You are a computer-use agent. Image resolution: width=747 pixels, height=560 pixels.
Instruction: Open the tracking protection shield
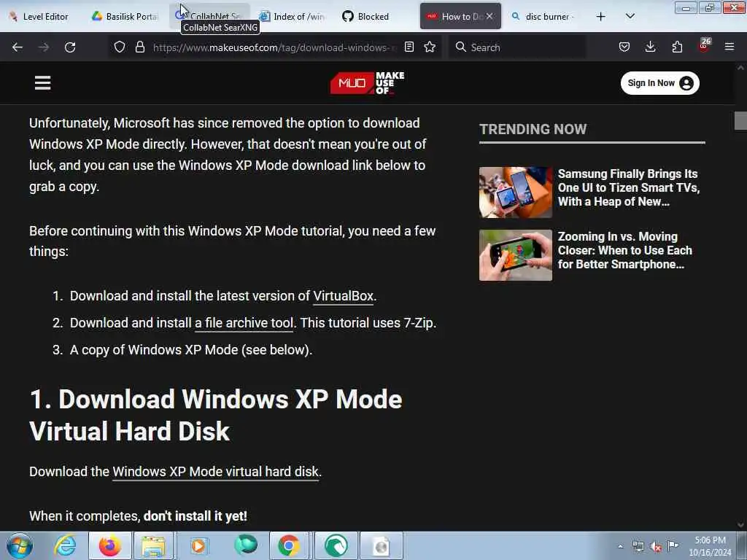pyautogui.click(x=120, y=47)
